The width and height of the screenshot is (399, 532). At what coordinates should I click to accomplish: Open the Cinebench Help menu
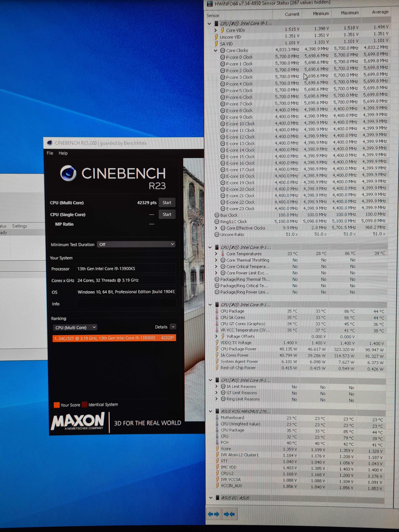click(63, 153)
